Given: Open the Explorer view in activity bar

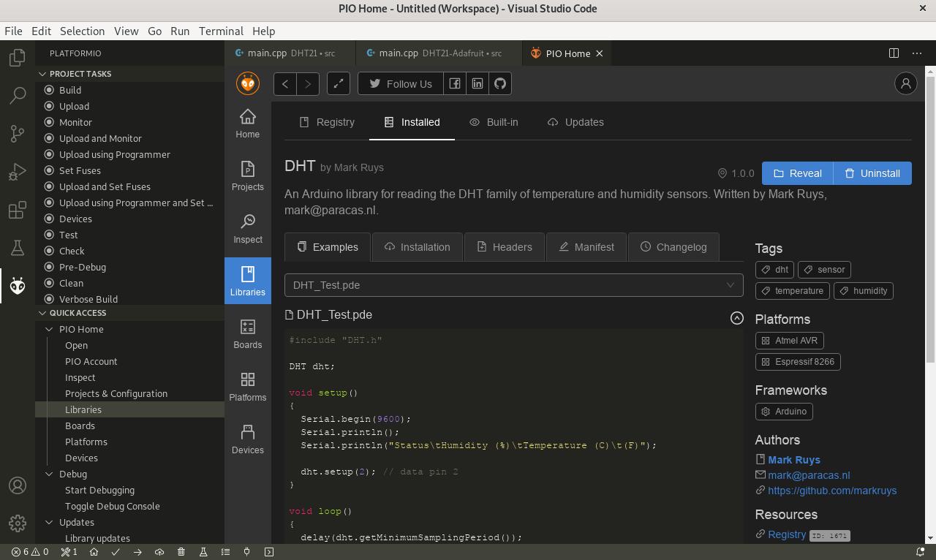Looking at the screenshot, I should [x=18, y=57].
